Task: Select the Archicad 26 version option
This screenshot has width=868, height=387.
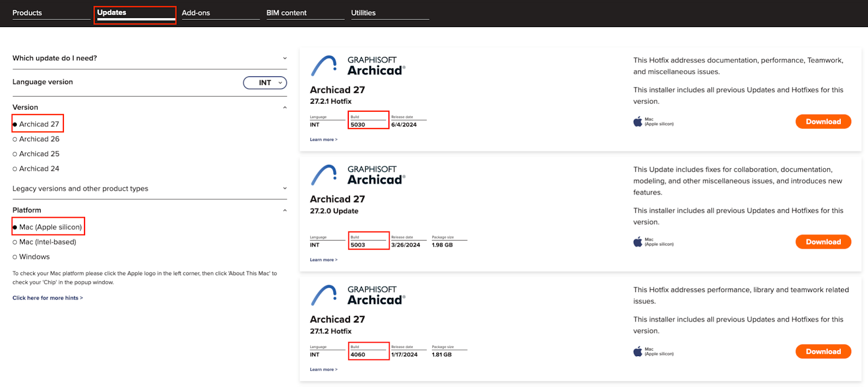Action: pyautogui.click(x=36, y=139)
